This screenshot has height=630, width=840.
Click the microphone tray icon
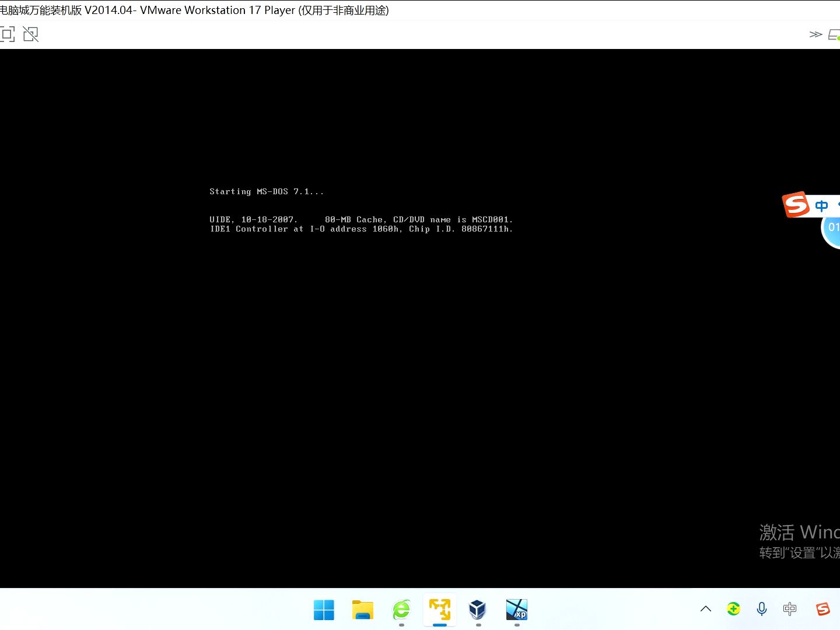click(762, 609)
